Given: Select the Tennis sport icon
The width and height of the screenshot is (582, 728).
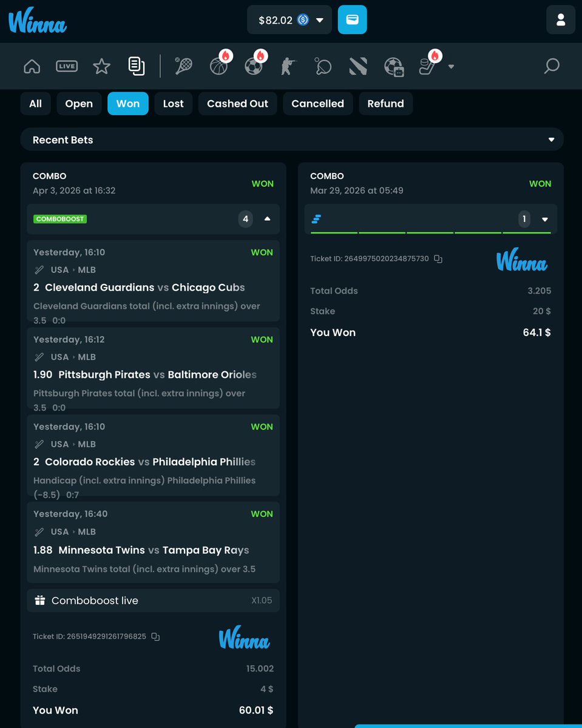Looking at the screenshot, I should (x=183, y=66).
